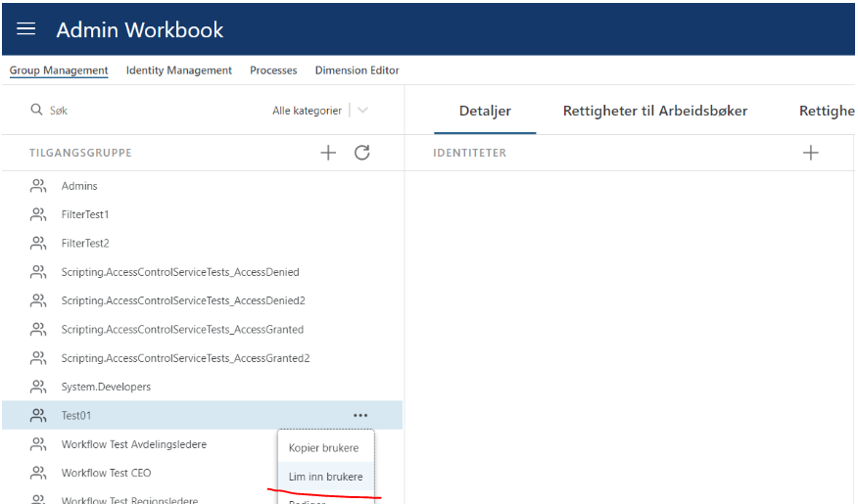The width and height of the screenshot is (858, 504).
Task: Select Scripting.AccessControlServiceTests_AccessDenied group
Action: (x=180, y=272)
